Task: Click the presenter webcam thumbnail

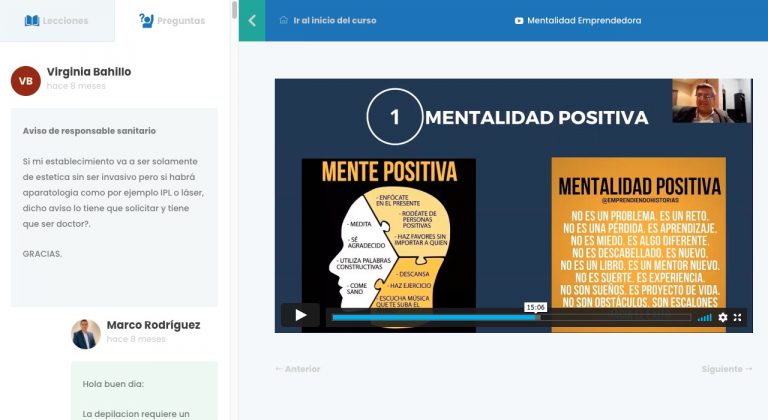Action: coord(711,101)
